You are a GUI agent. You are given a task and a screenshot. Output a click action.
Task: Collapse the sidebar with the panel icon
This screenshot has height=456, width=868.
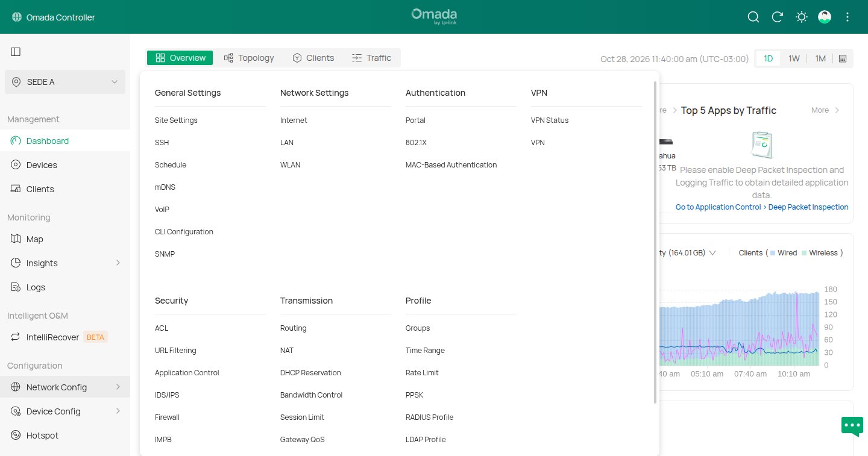[x=16, y=52]
